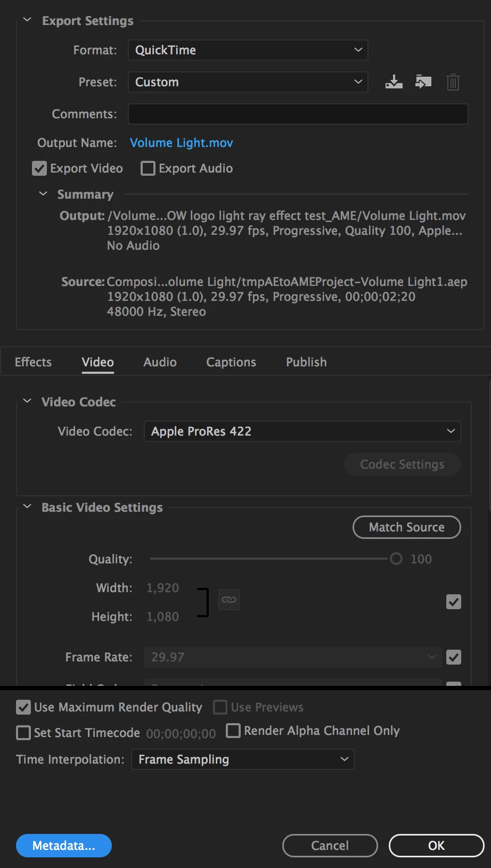The image size is (491, 868).
Task: Click the Source composition path text
Action: pyautogui.click(x=287, y=282)
